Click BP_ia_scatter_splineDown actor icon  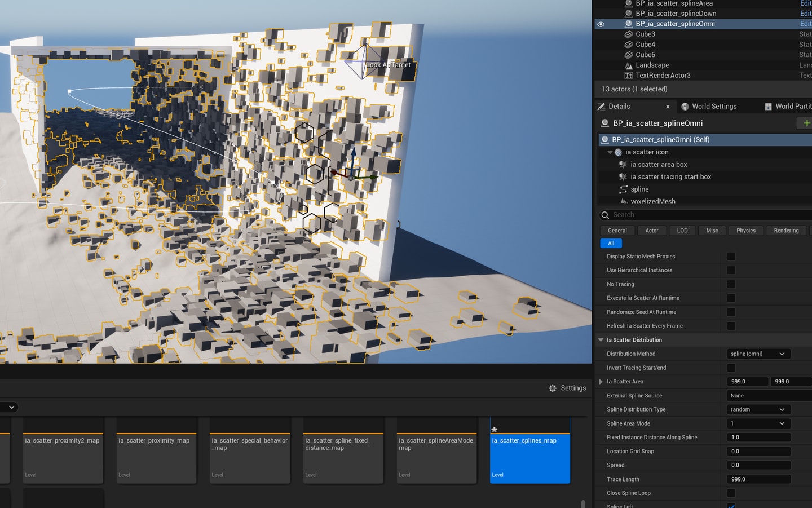tap(628, 14)
